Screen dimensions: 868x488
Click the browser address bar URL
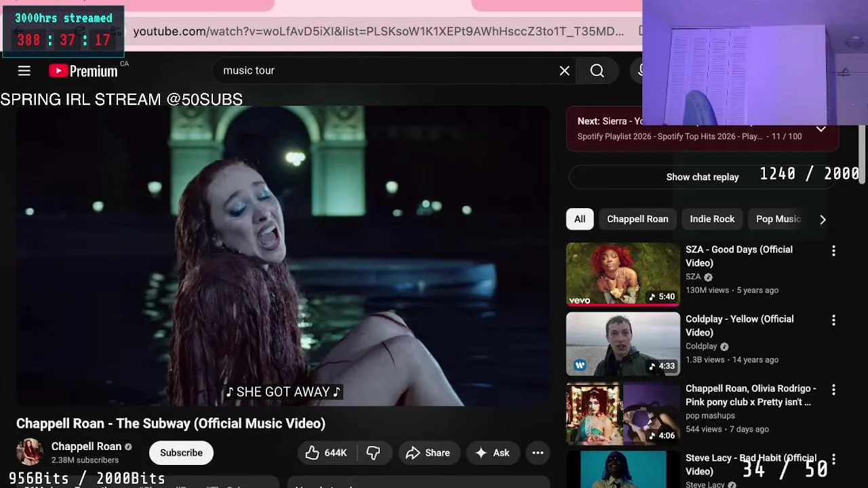coord(378,31)
